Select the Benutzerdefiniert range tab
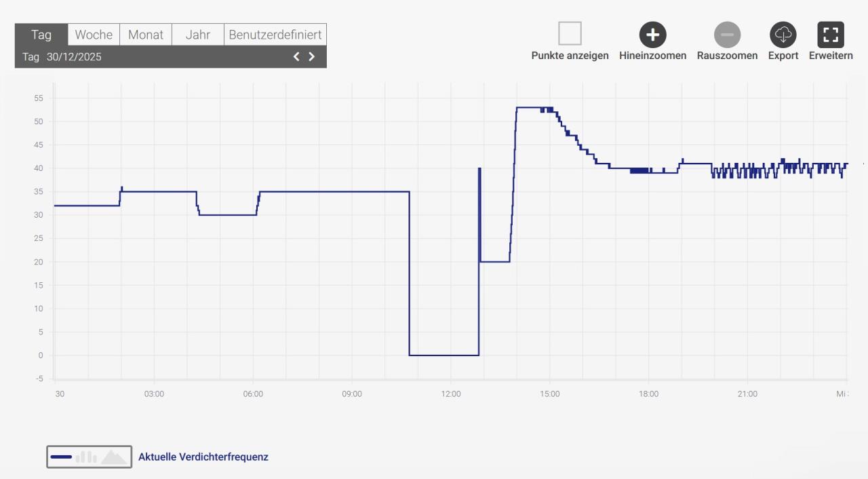The image size is (868, 479). pyautogui.click(x=275, y=35)
